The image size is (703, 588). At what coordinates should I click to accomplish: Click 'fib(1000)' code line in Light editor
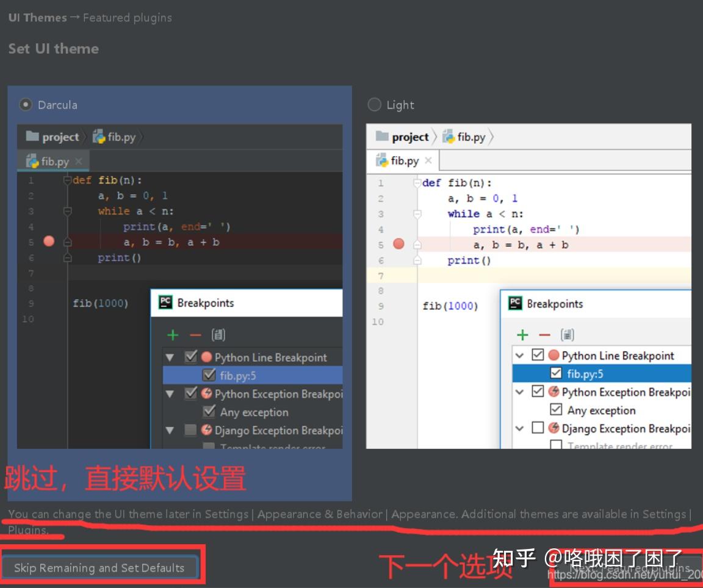click(450, 306)
